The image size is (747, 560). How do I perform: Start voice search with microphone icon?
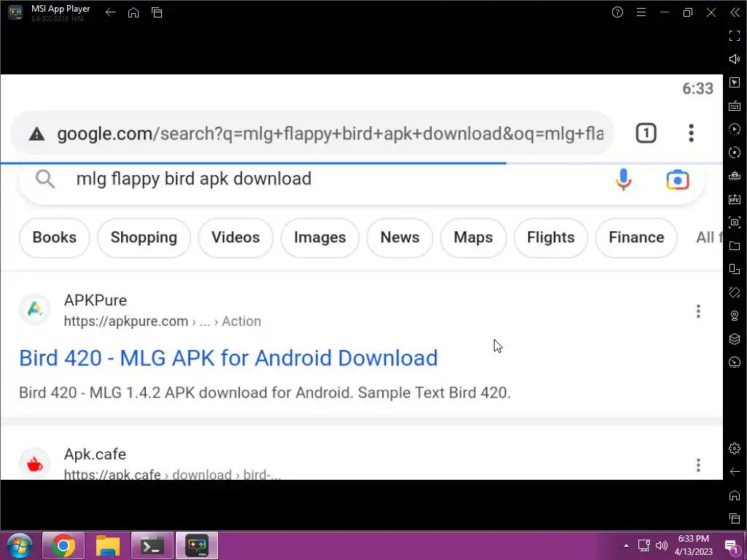(x=623, y=179)
